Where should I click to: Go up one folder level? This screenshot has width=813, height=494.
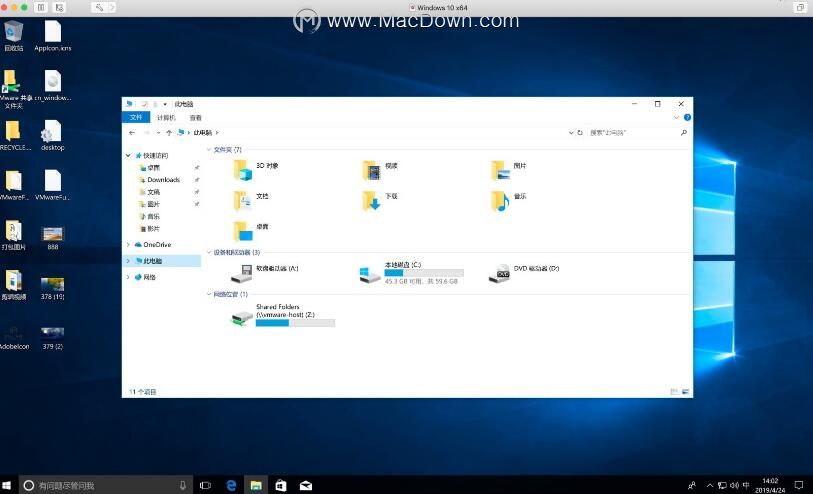[169, 133]
